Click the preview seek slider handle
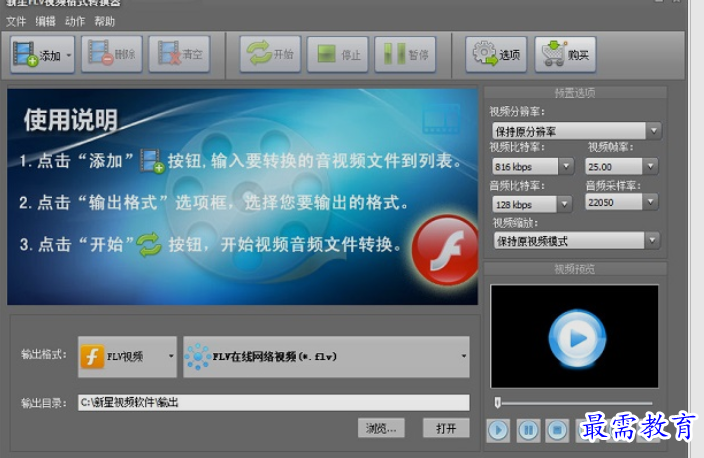This screenshot has height=458, width=704. point(497,402)
